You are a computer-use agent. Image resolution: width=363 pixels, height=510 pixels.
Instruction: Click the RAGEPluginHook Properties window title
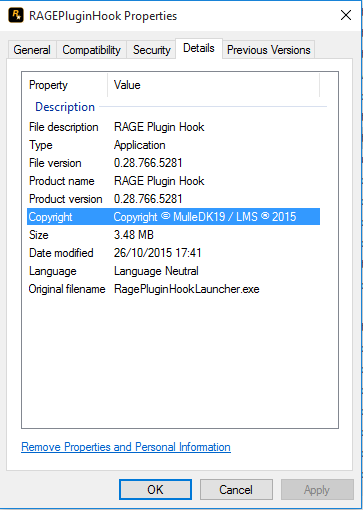click(x=103, y=16)
